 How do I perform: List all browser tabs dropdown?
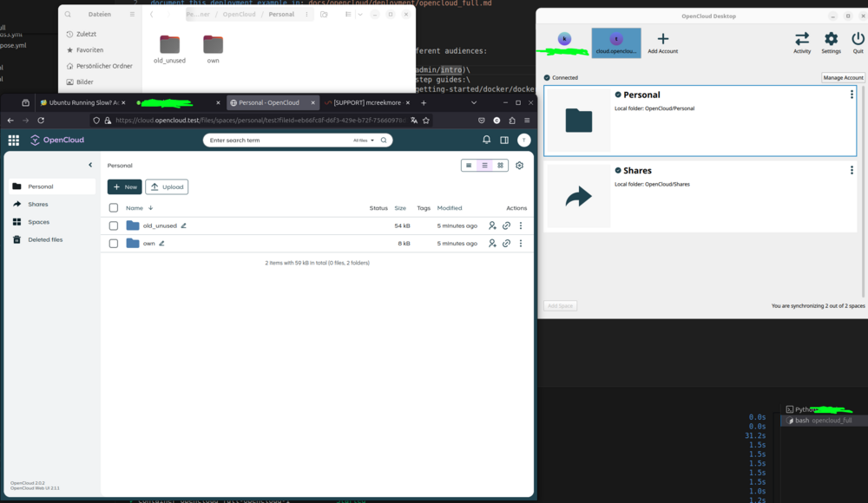pyautogui.click(x=473, y=103)
